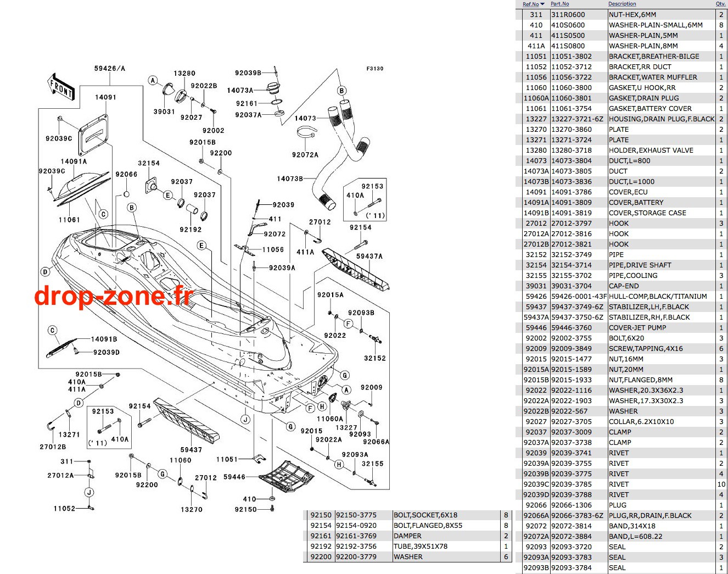The height and width of the screenshot is (574, 728).
Task: Select part number 59446-3760
Action: click(572, 328)
